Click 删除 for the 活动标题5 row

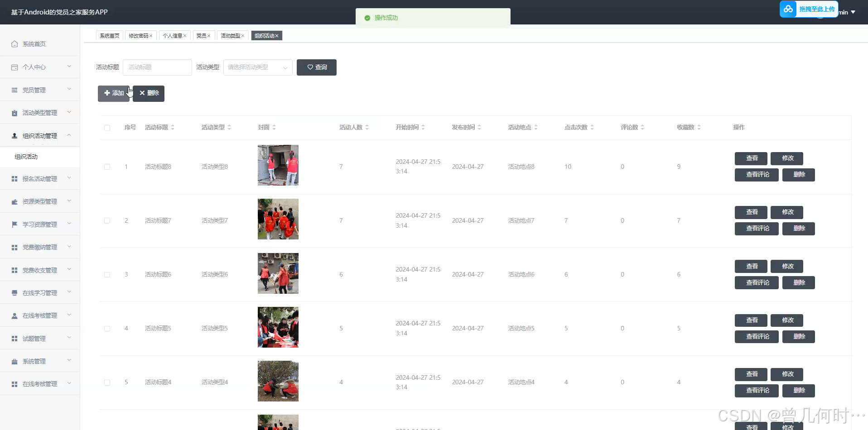tap(799, 337)
